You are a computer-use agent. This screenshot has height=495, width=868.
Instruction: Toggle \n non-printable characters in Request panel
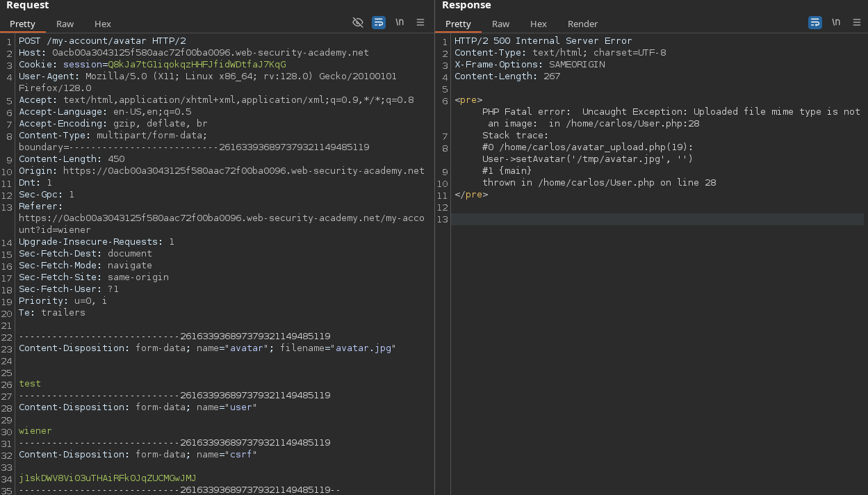click(400, 22)
